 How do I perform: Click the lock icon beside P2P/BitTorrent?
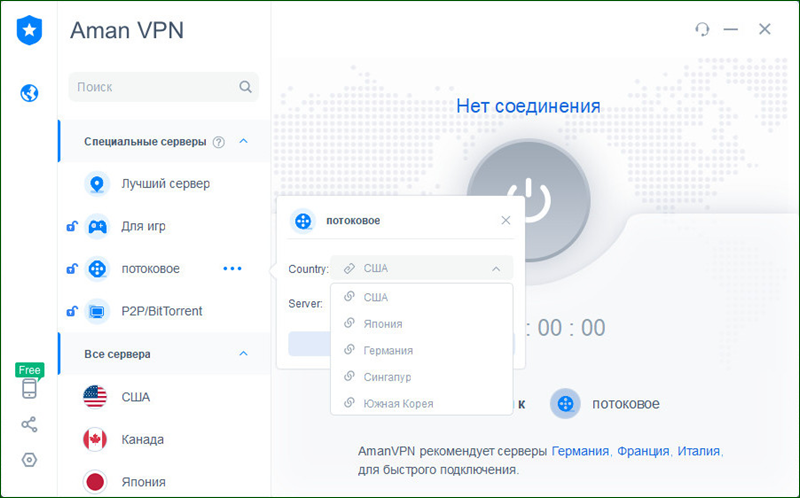pos(72,311)
